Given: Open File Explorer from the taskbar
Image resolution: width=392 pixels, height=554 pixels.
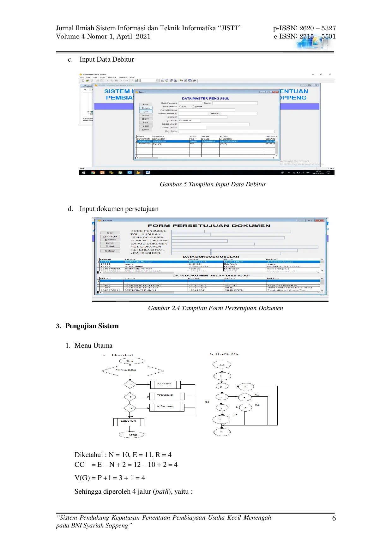Looking at the screenshot, I should click(x=120, y=173).
